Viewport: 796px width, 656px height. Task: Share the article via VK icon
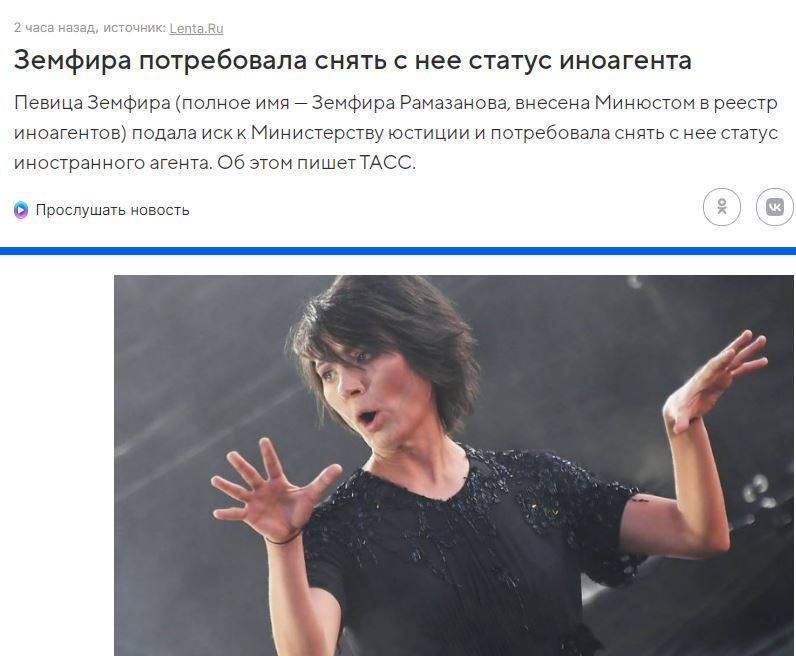pyautogui.click(x=775, y=207)
